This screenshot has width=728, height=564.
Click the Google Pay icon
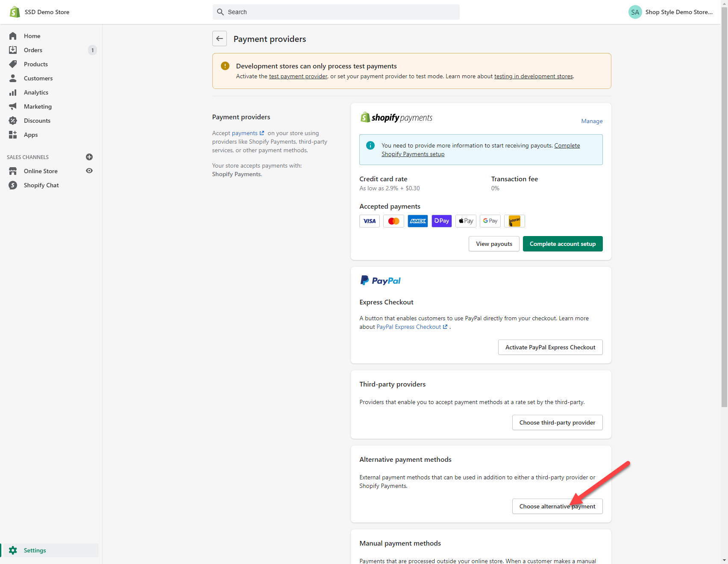point(490,221)
